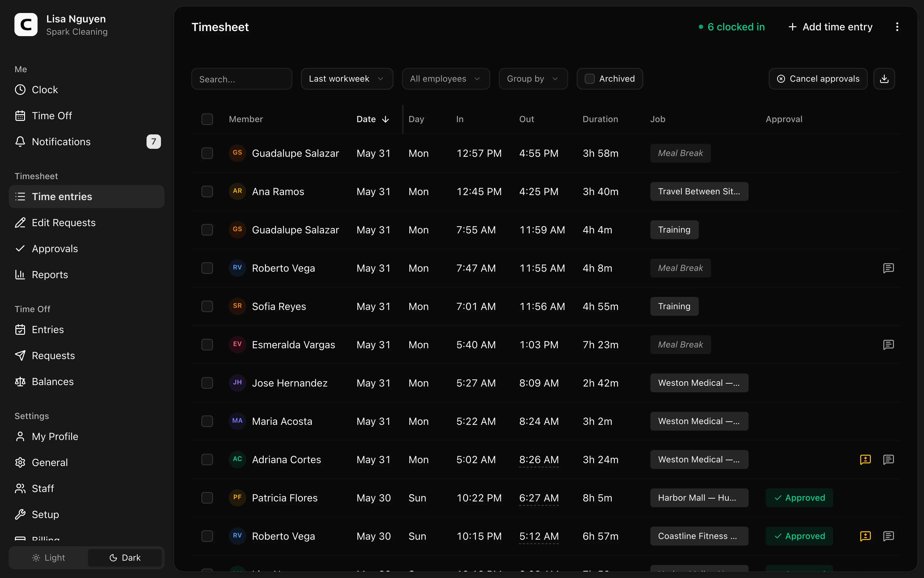Click the RV avatar on the May 30 row

237,536
